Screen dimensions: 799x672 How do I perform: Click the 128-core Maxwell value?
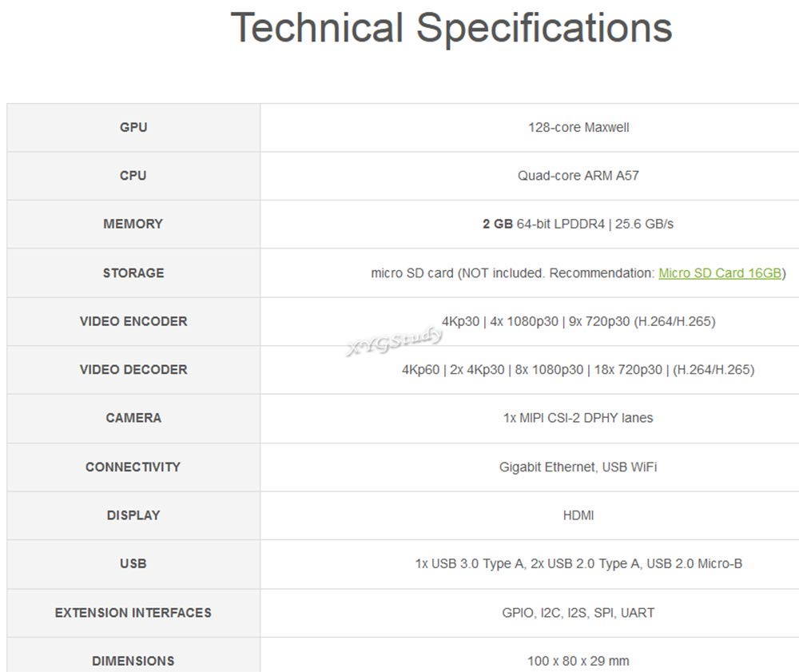578,127
